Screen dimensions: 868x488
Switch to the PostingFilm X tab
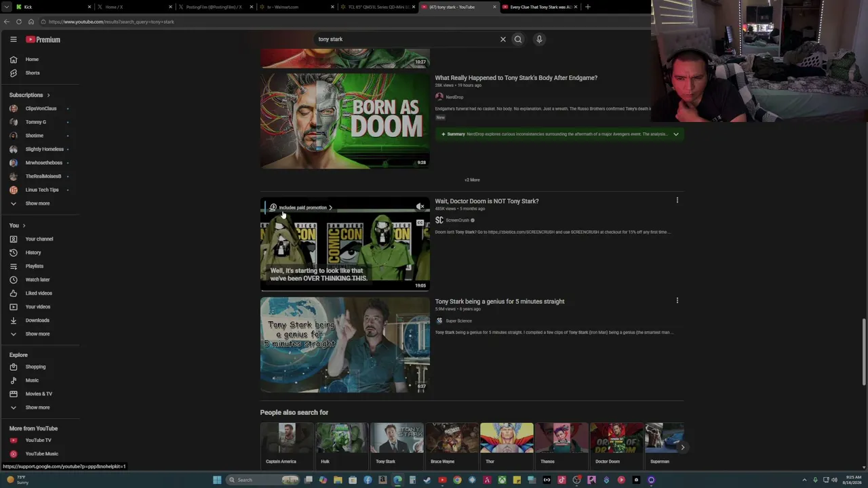point(215,7)
